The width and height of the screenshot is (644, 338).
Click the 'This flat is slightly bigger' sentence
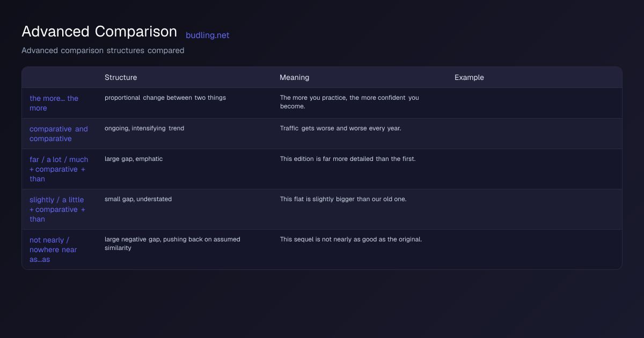343,199
